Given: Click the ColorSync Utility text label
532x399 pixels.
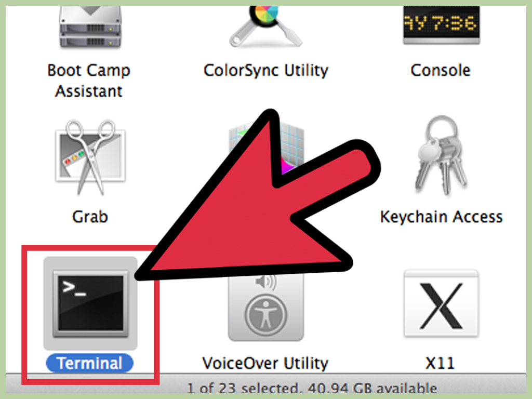Looking at the screenshot, I should click(265, 71).
